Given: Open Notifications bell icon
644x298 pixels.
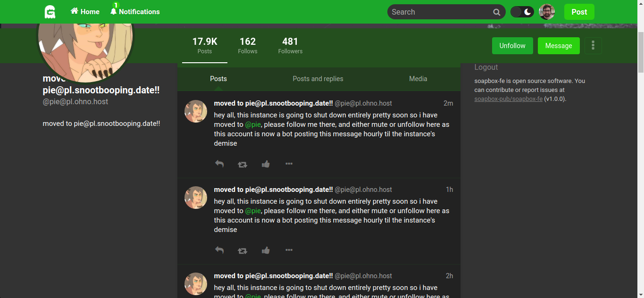Looking at the screenshot, I should (113, 11).
